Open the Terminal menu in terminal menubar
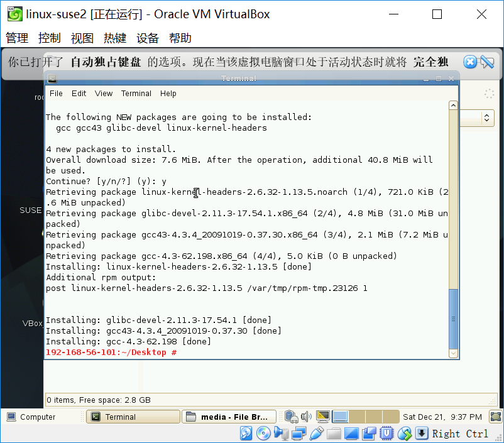The image size is (504, 443). point(136,94)
